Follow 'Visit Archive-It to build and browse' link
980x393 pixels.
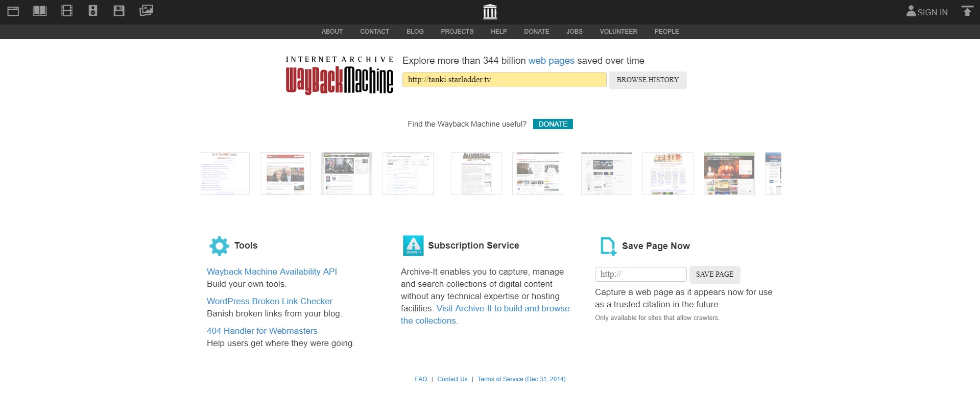click(503, 309)
